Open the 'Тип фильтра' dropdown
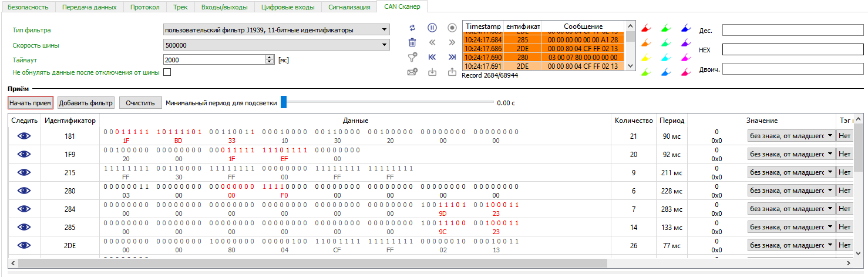The height and width of the screenshot is (277, 868). [x=276, y=30]
